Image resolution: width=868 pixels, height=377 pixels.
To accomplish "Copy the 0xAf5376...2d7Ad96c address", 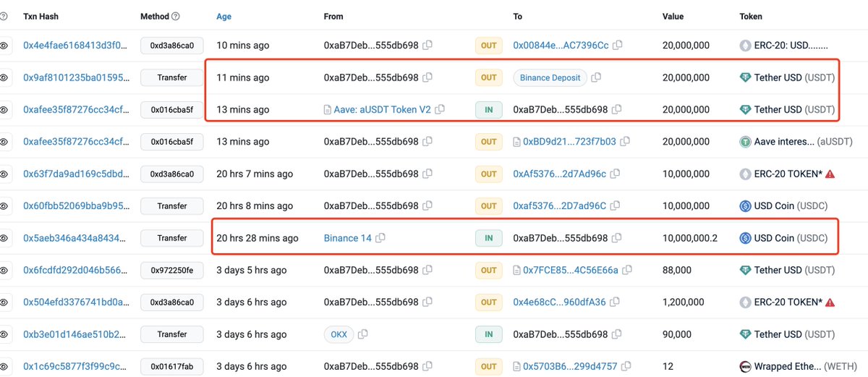I will (616, 174).
